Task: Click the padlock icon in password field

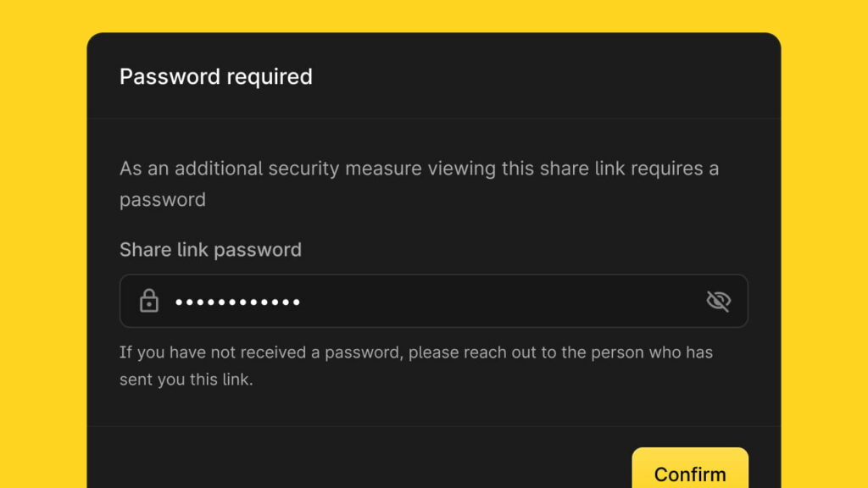Action: click(x=149, y=301)
